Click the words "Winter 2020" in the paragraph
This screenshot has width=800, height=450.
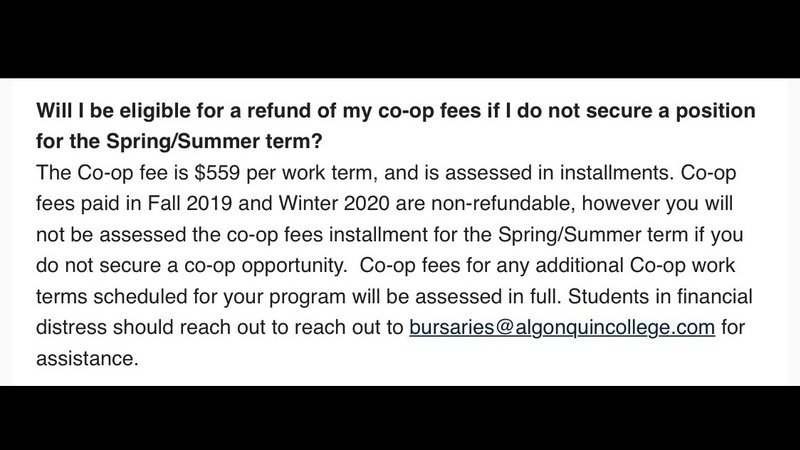(x=334, y=203)
